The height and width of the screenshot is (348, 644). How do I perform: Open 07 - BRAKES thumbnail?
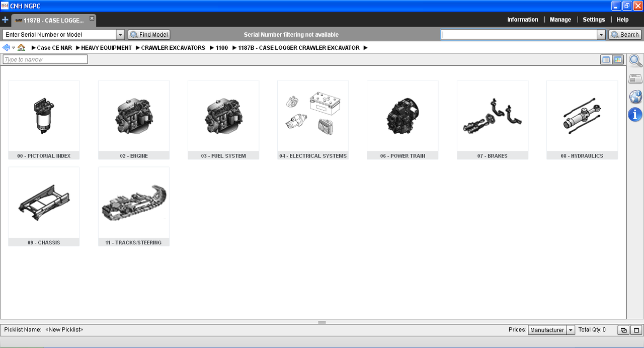[493, 120]
